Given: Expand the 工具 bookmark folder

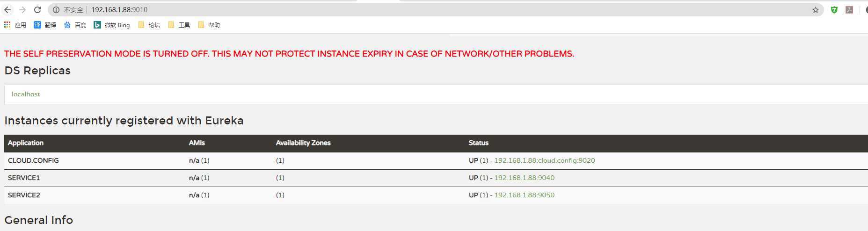Looking at the screenshot, I should coord(179,25).
